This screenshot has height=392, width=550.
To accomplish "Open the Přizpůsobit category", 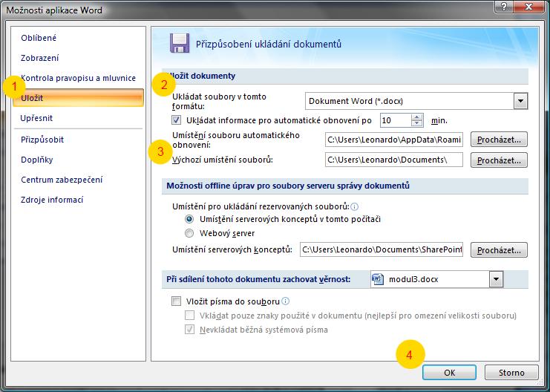I will tap(42, 140).
